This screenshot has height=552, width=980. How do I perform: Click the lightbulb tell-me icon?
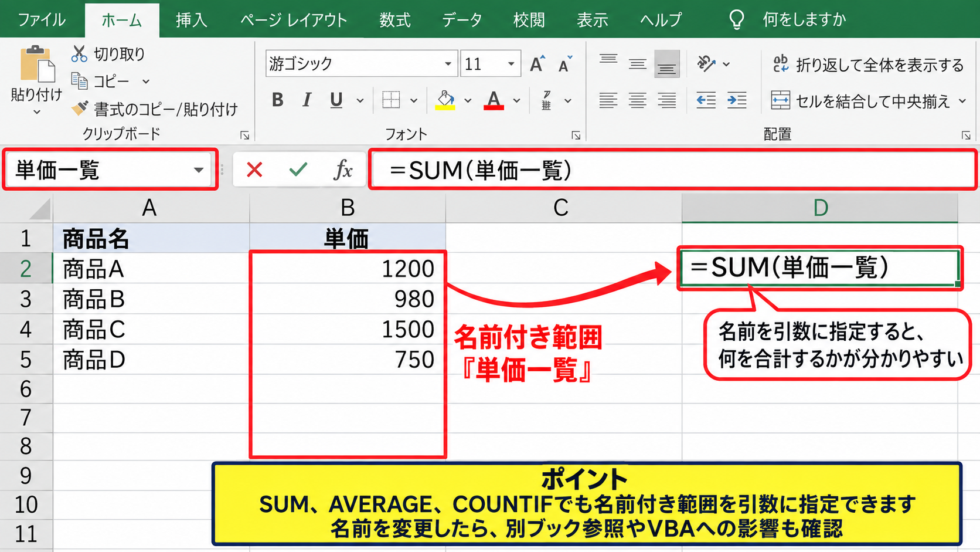[737, 19]
